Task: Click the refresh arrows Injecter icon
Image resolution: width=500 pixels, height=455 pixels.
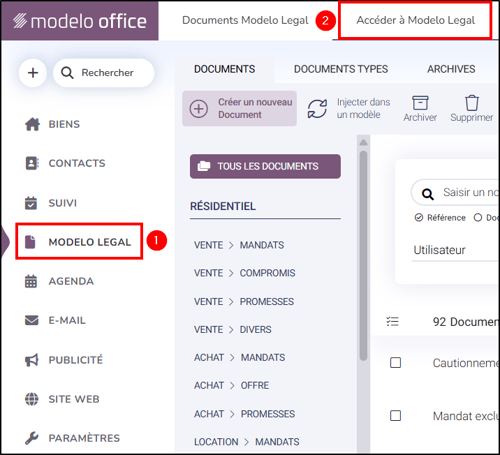Action: point(317,109)
